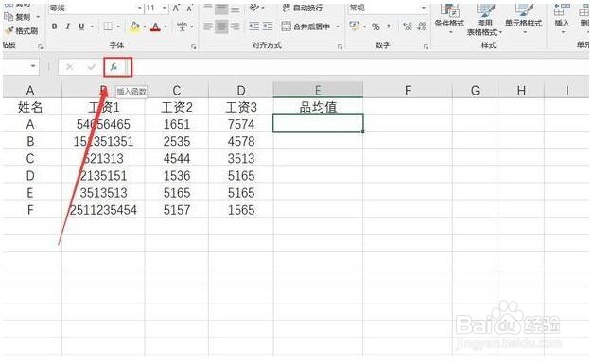This screenshot has width=594, height=364.
Task: Select the selected cell under 品均值
Action: [318, 124]
